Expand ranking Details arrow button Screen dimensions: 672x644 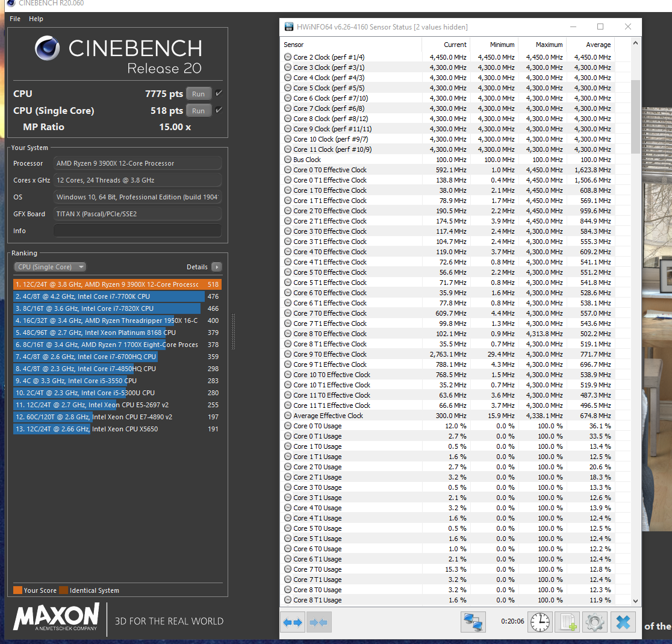point(216,267)
